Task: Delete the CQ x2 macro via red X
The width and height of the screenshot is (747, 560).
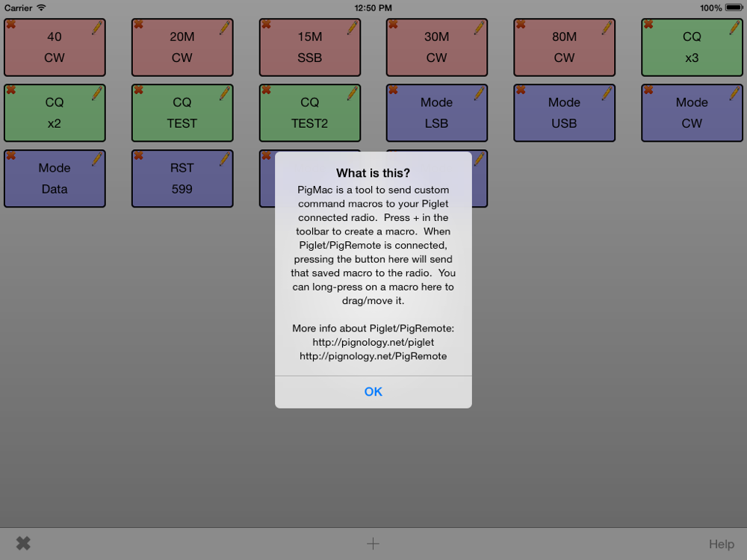Action: [x=11, y=90]
